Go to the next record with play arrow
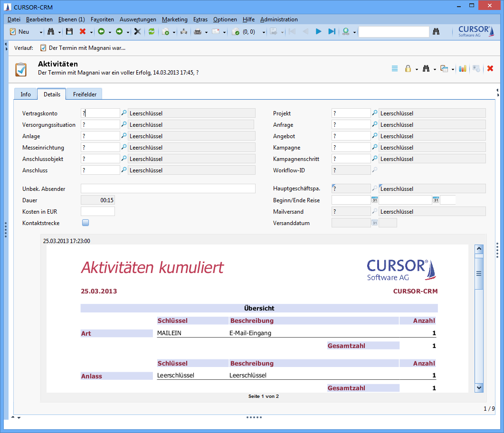Viewport: 504px width, 433px height. point(319,32)
